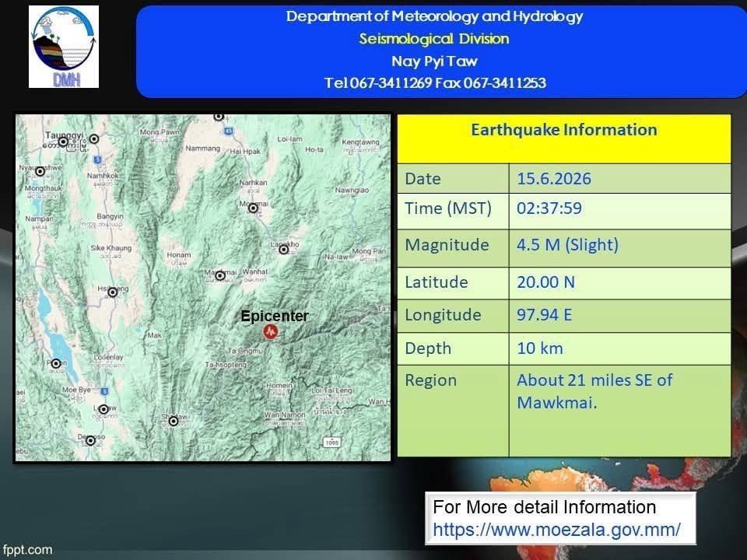Click the 'Date' row label
Image resolution: width=747 pixels, height=560 pixels.
(x=423, y=179)
